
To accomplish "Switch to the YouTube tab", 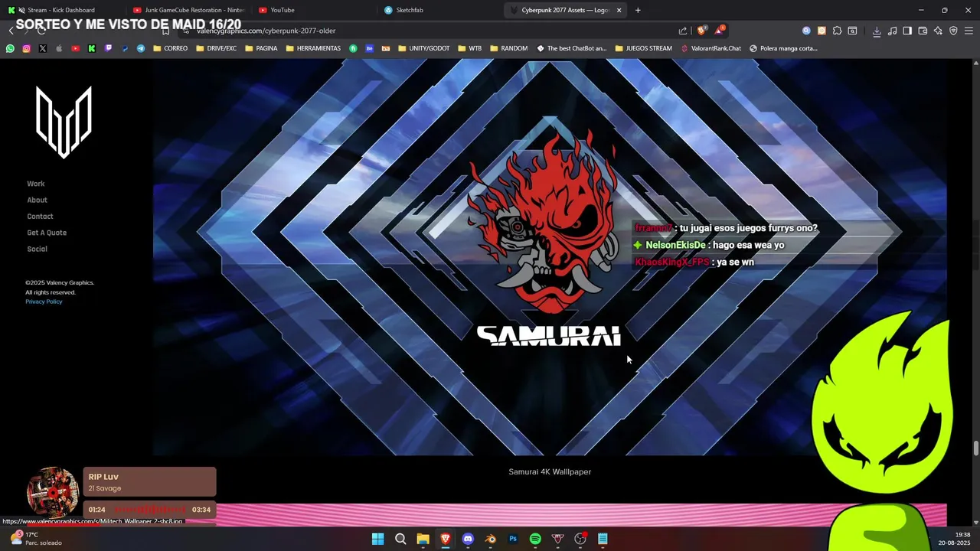I will click(x=314, y=10).
